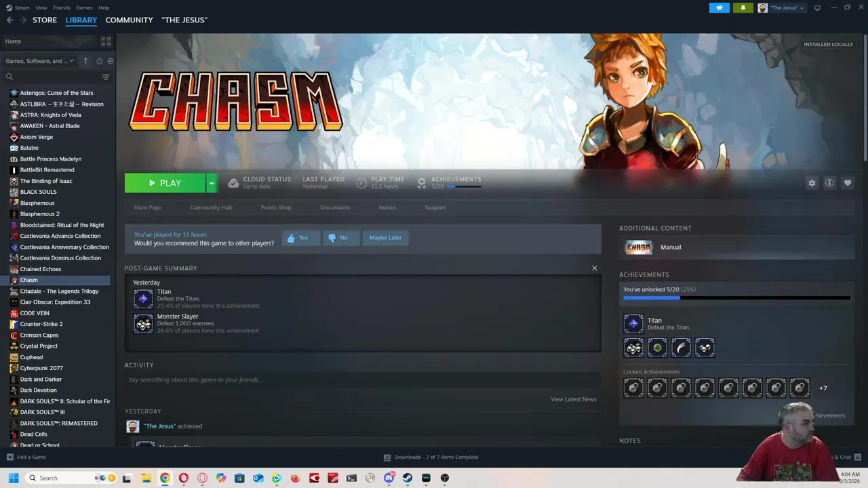The image size is (868, 488).
Task: Open the Community Hub link
Action: [211, 207]
